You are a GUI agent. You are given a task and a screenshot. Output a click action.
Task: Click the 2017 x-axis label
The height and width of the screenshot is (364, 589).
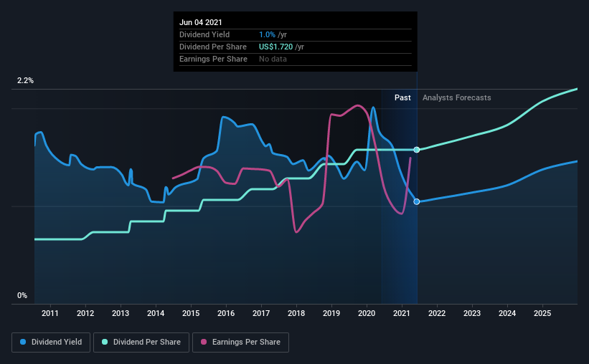(x=261, y=313)
